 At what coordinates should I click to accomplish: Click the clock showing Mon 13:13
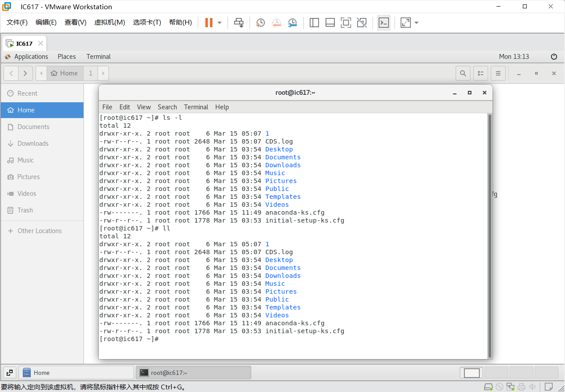pos(514,57)
